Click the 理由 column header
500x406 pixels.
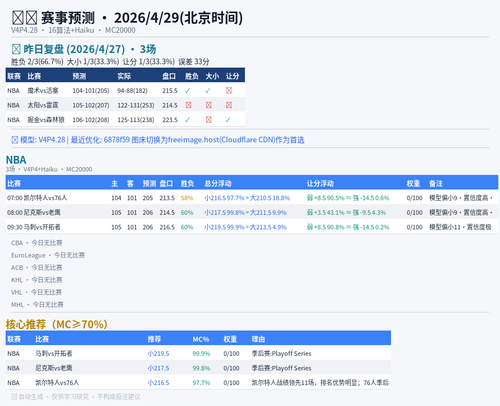(258, 339)
